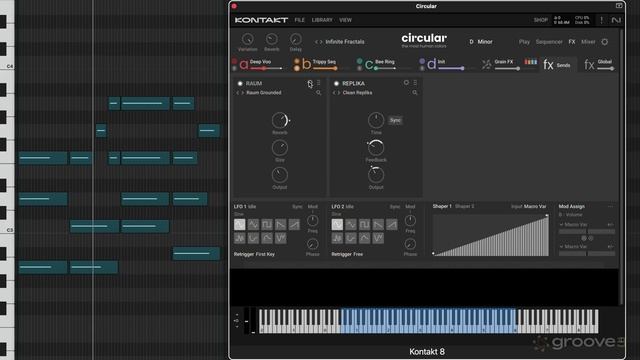The height and width of the screenshot is (360, 640).
Task: Click the REPLIKA Feedback knob
Action: tap(376, 148)
